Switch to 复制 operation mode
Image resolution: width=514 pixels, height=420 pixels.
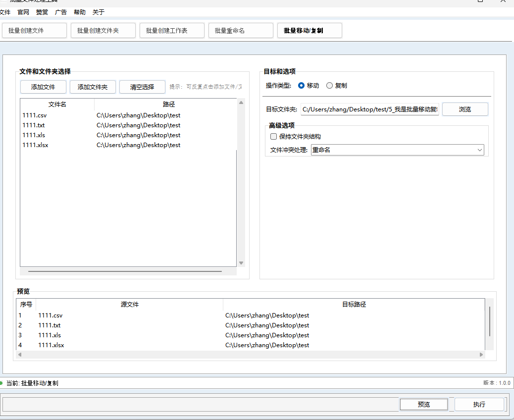[x=330, y=85]
